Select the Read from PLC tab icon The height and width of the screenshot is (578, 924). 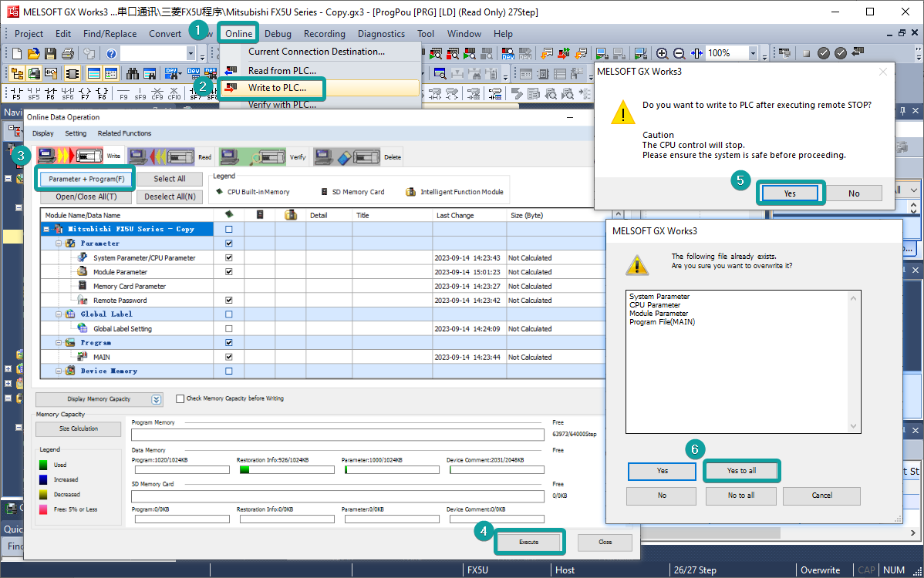[x=161, y=156]
